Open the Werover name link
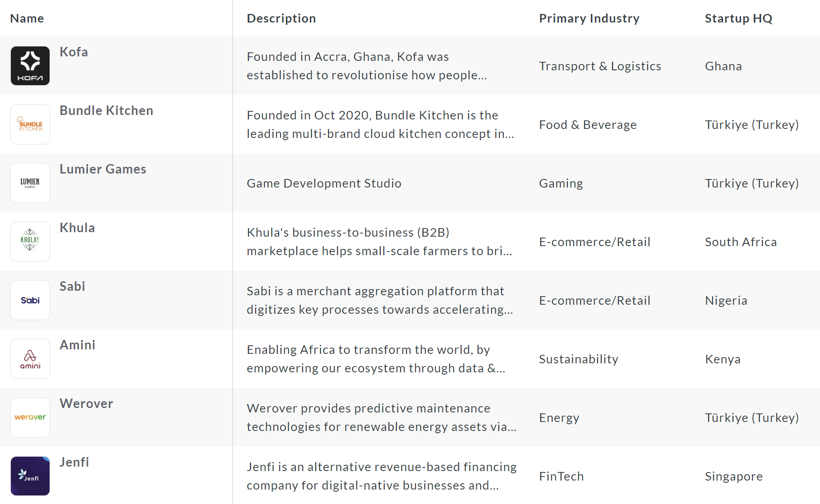 coord(86,404)
